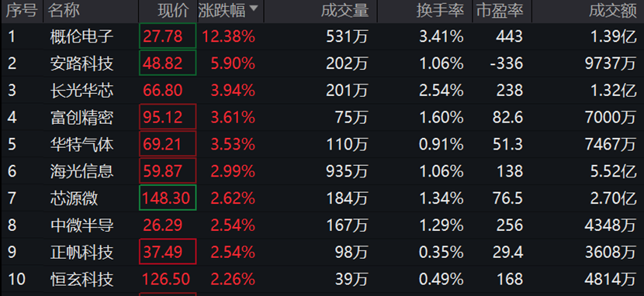Click the 涨跌幅 sort arrow icon

click(254, 8)
